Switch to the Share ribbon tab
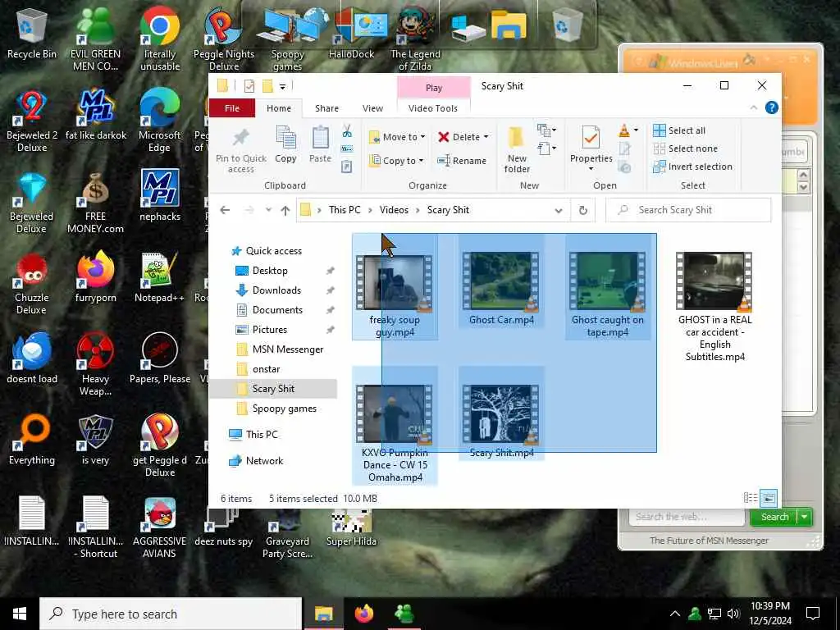Image resolution: width=840 pixels, height=630 pixels. [x=326, y=108]
